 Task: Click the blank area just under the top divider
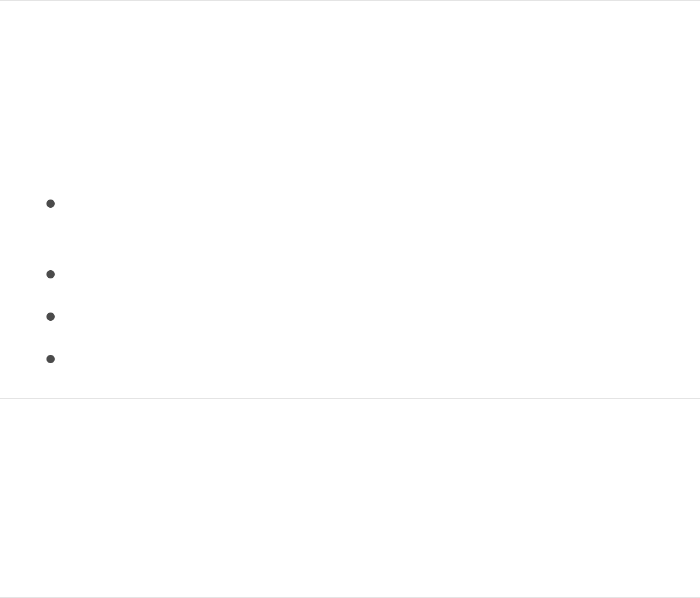click(350, 14)
